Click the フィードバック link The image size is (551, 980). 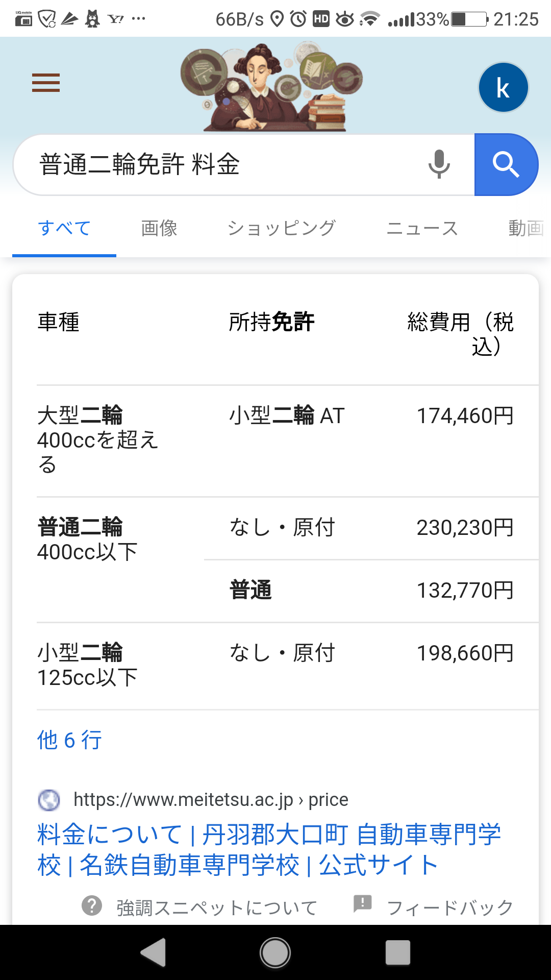coord(449,908)
